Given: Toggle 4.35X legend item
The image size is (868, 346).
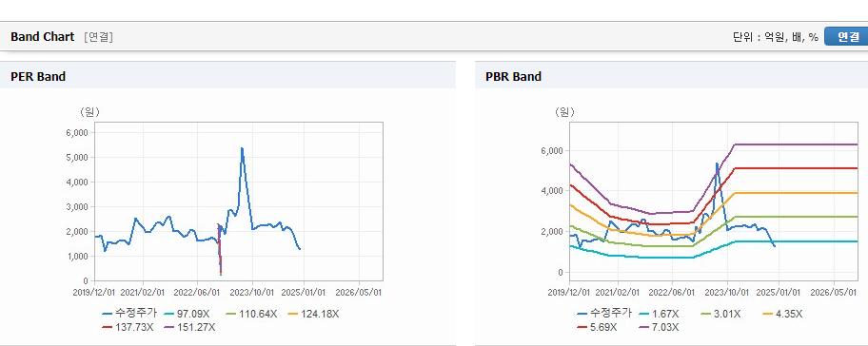Looking at the screenshot, I should click(x=782, y=314).
